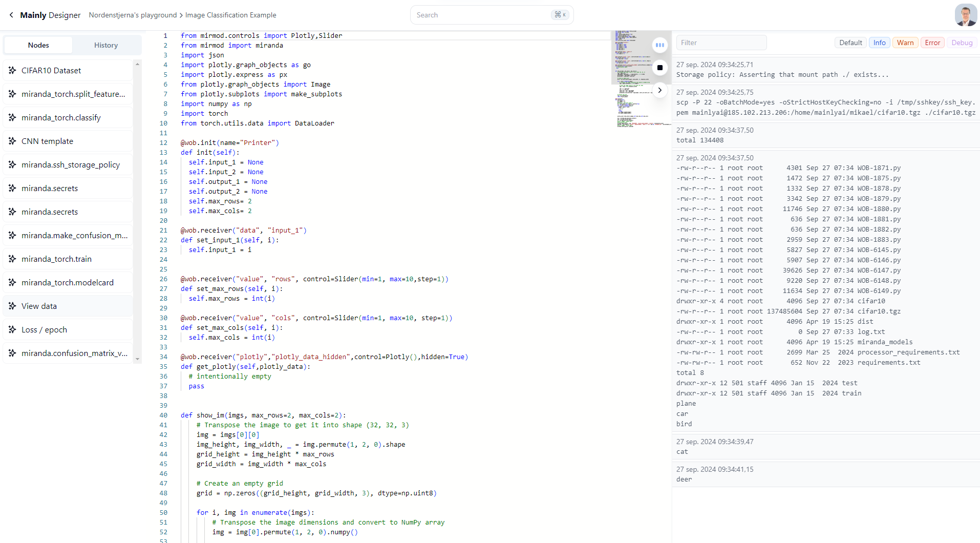Click the View data node icon

click(12, 306)
